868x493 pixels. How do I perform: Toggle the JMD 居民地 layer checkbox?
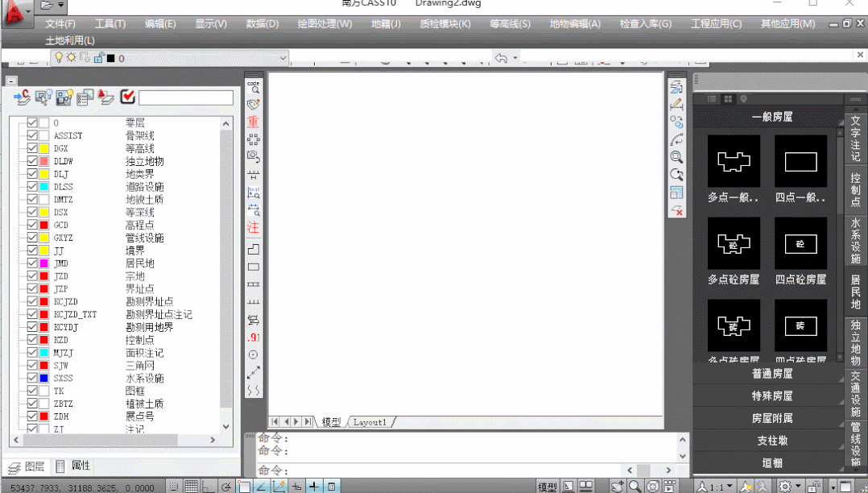click(32, 263)
